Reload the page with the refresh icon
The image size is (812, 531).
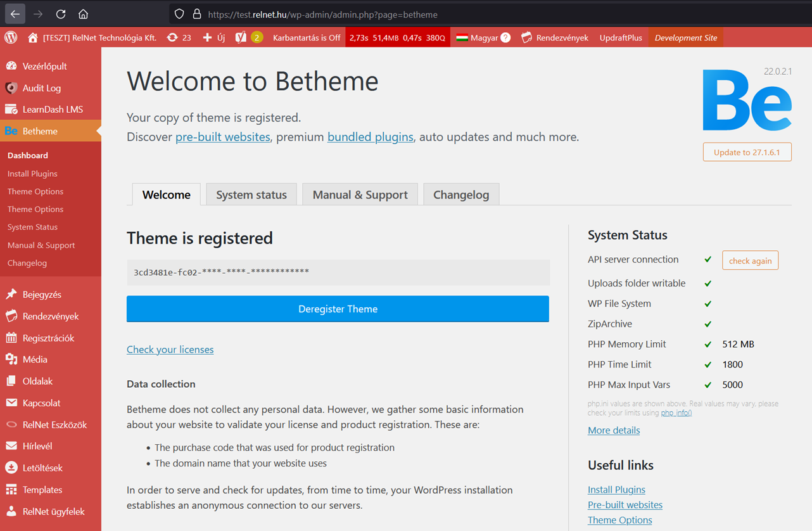tap(61, 14)
